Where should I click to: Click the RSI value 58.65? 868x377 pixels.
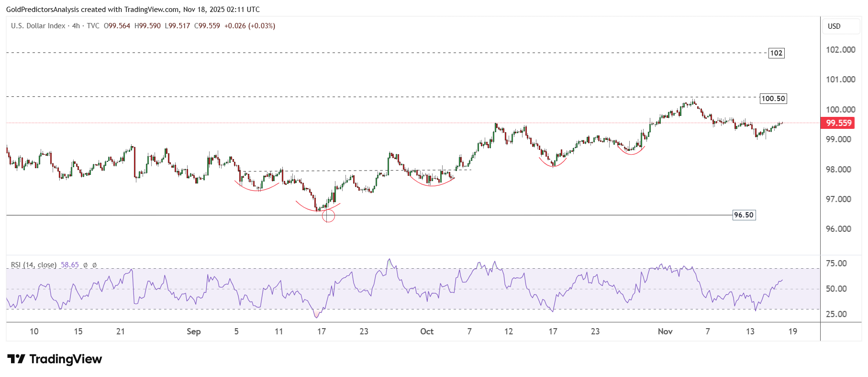(x=70, y=265)
